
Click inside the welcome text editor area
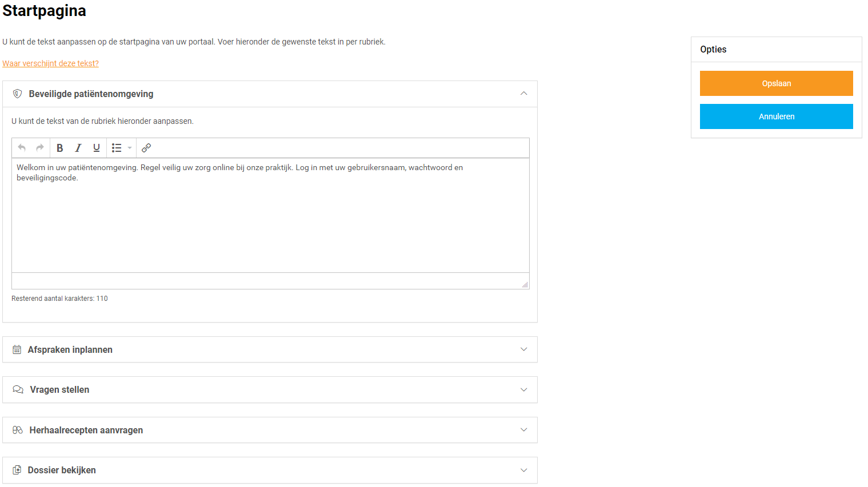(x=270, y=217)
